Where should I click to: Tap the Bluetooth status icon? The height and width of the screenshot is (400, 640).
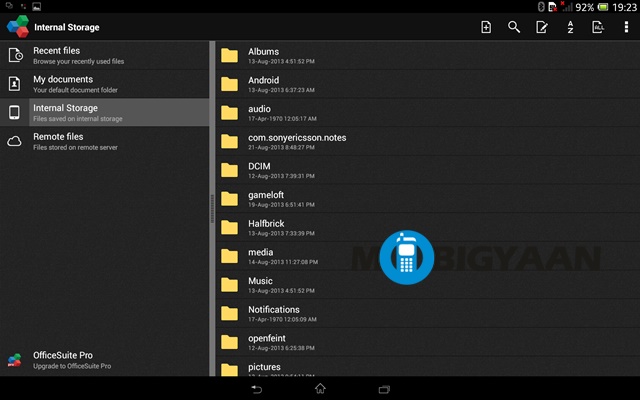coord(541,7)
